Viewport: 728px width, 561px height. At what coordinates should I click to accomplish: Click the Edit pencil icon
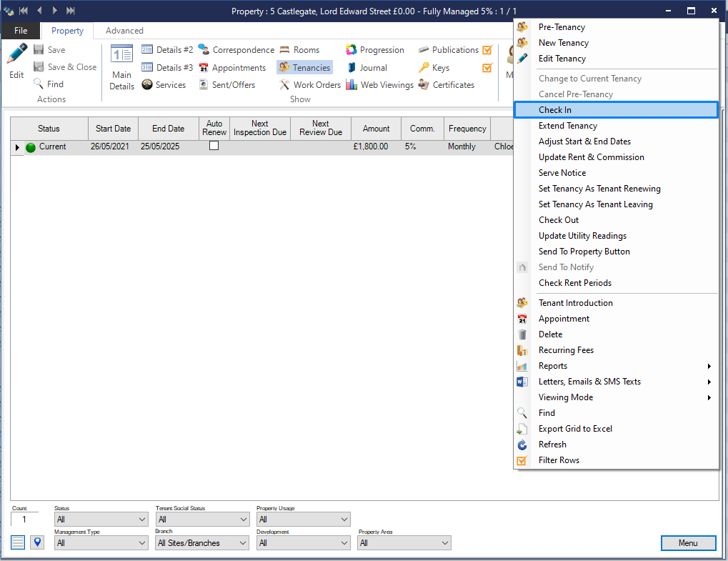pyautogui.click(x=16, y=56)
